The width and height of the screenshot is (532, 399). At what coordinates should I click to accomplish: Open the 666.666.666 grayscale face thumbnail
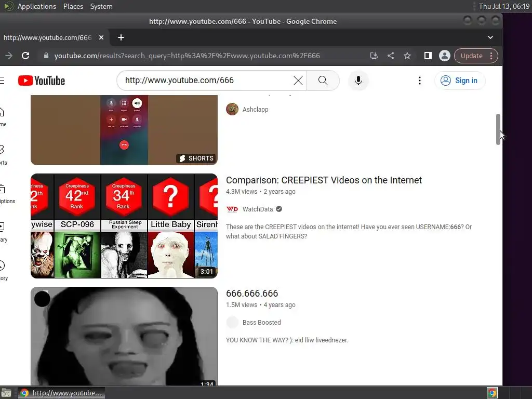coord(124,336)
